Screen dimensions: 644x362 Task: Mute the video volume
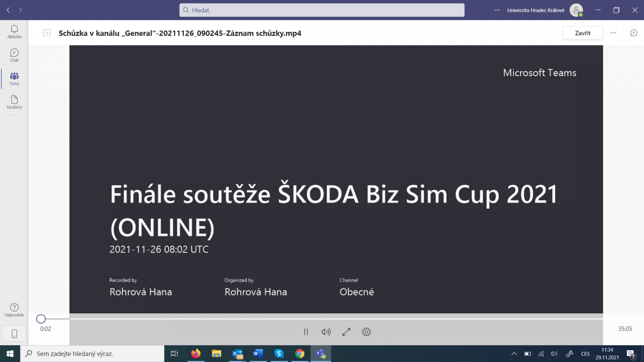(326, 332)
